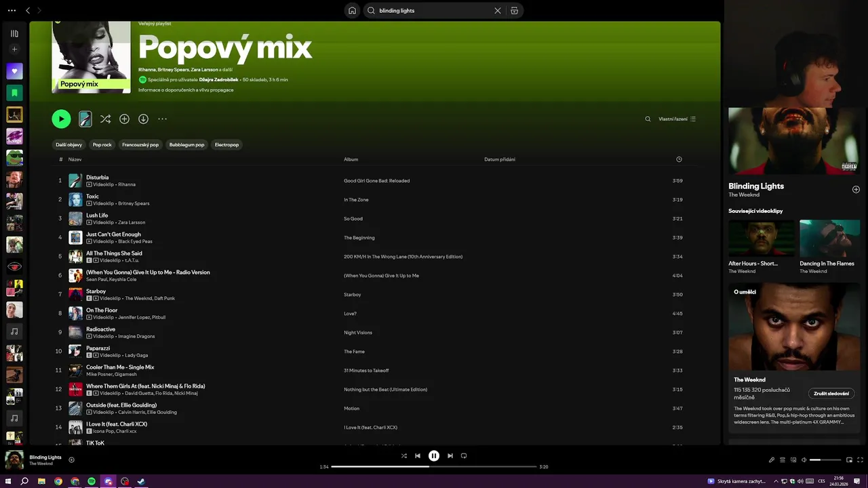Toggle shuffle in the player bar
This screenshot has height=488, width=868.
(404, 456)
